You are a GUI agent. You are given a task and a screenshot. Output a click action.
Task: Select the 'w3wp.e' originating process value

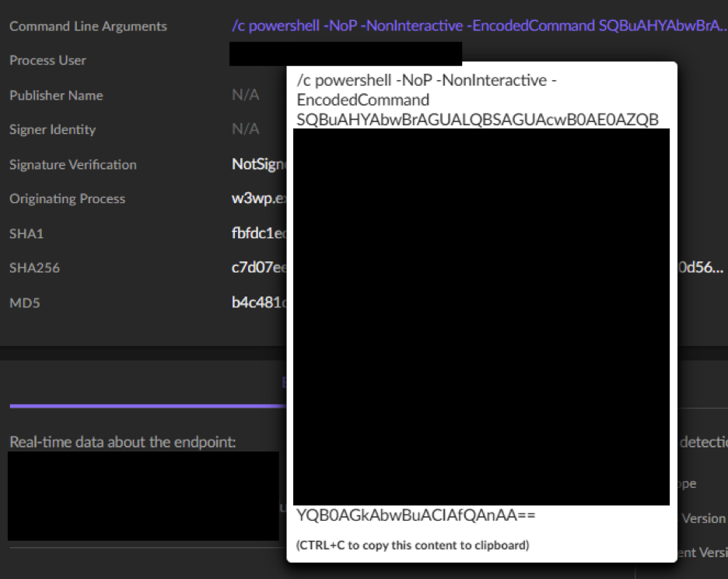pos(259,198)
